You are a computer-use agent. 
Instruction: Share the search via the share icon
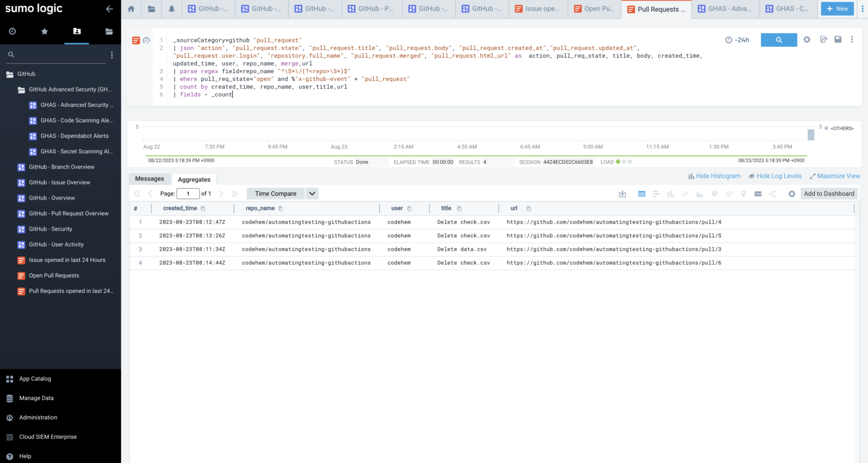click(823, 39)
